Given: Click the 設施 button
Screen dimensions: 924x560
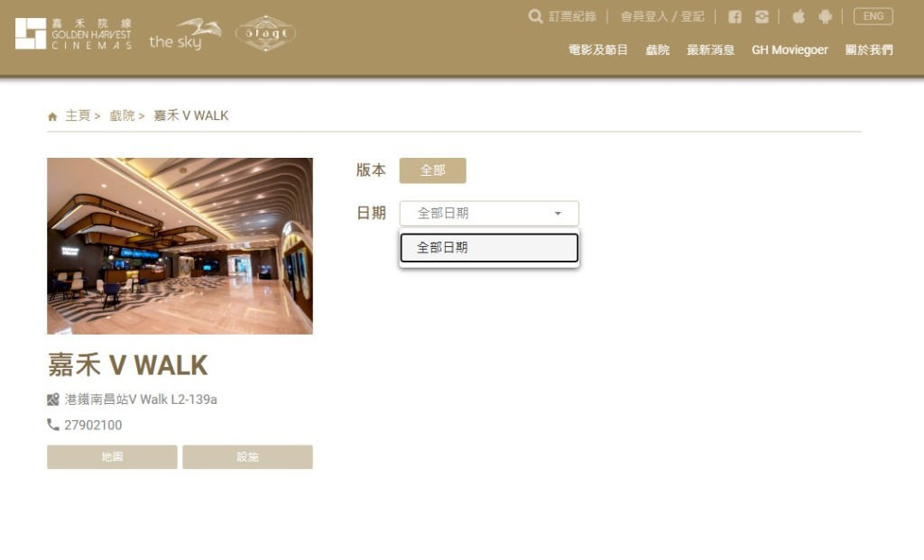Looking at the screenshot, I should pyautogui.click(x=247, y=457).
